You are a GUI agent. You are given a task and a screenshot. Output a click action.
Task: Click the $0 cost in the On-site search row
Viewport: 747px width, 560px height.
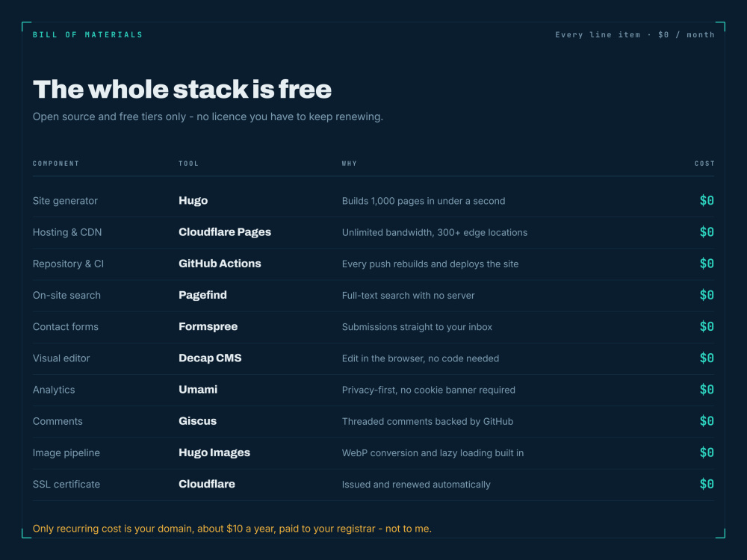click(x=707, y=295)
